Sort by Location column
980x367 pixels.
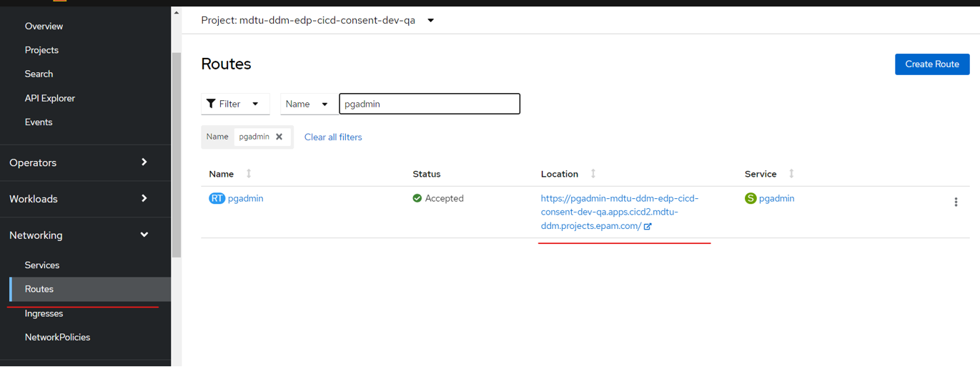(568, 174)
